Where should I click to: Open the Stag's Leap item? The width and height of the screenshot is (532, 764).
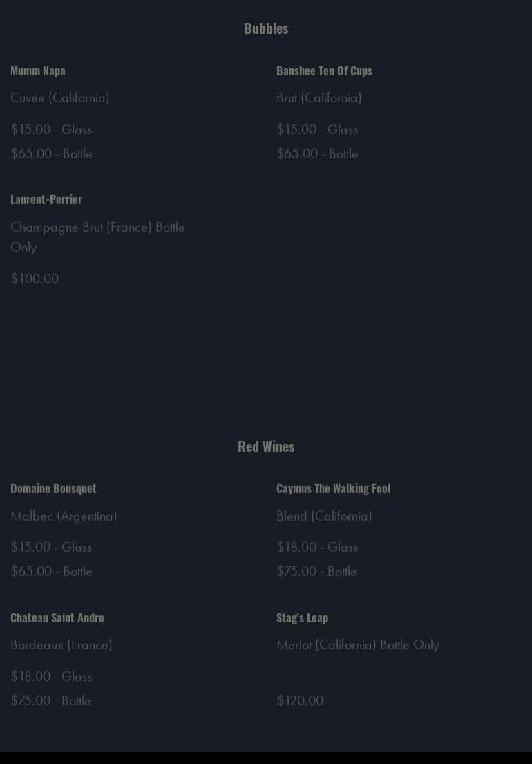pyautogui.click(x=302, y=617)
